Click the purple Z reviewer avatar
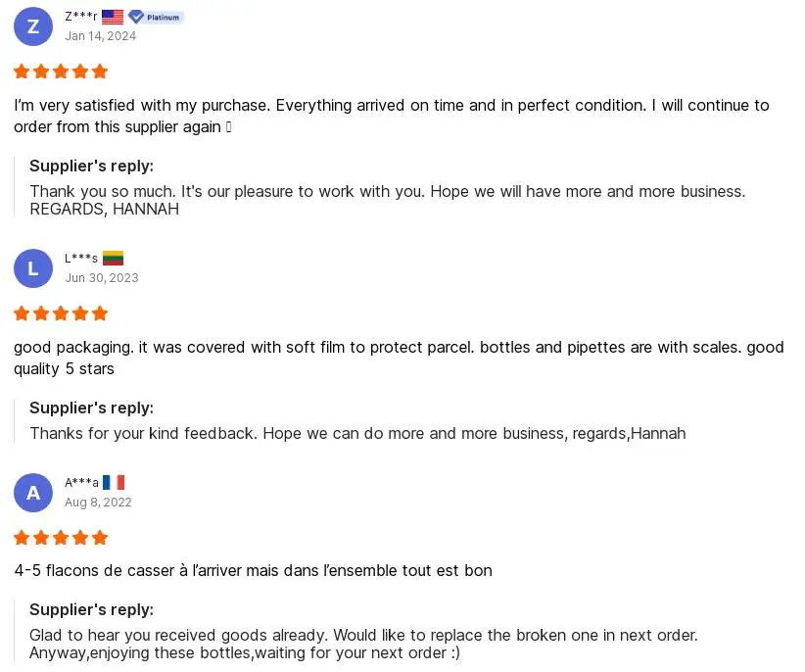The width and height of the screenshot is (805, 672). (x=33, y=26)
